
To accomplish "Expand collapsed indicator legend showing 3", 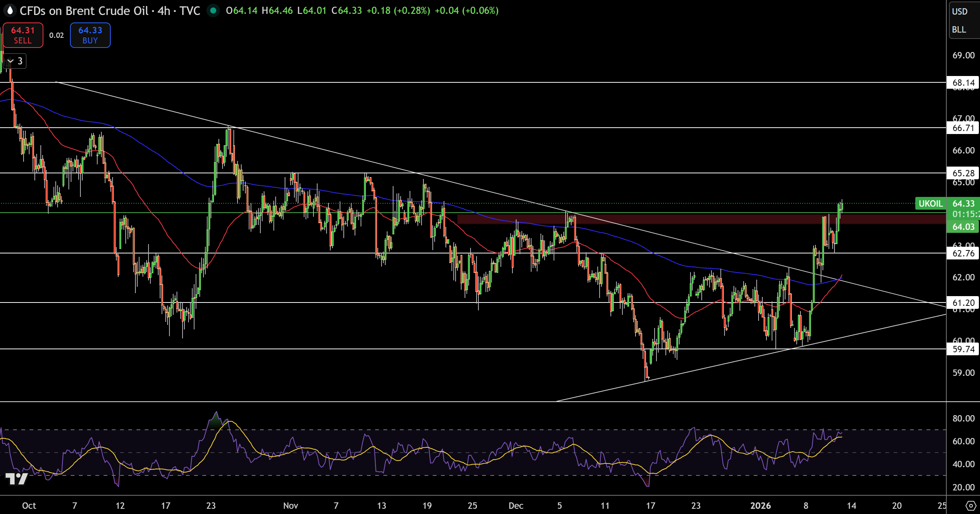I will (x=15, y=61).
